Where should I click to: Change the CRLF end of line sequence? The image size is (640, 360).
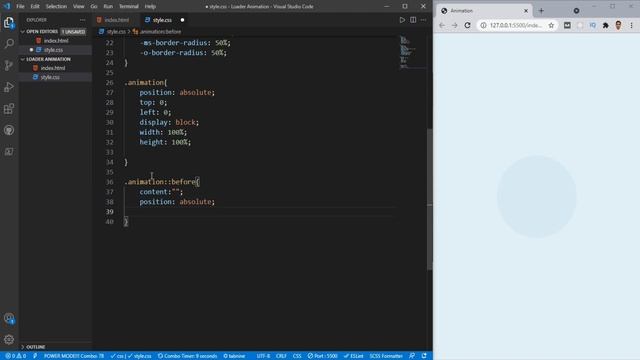click(281, 356)
